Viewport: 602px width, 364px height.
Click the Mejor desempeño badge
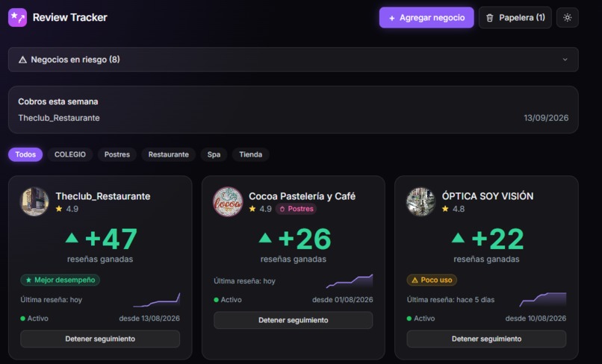click(60, 280)
